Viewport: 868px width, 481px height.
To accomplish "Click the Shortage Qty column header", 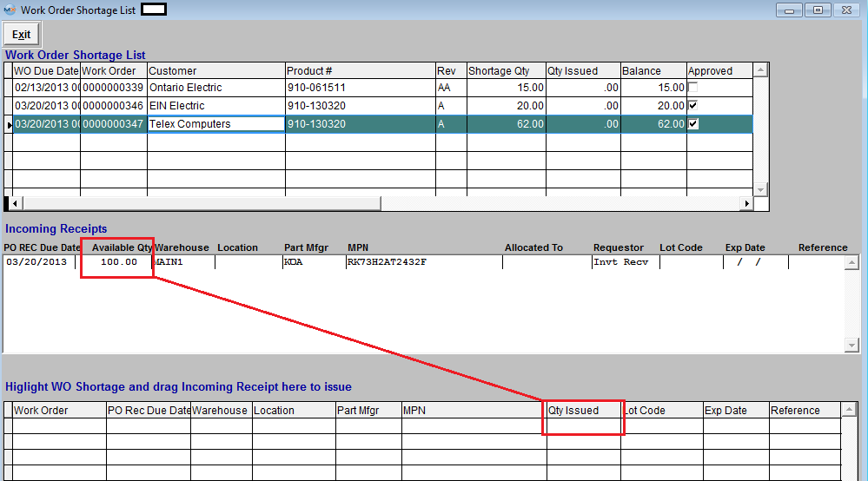I will pyautogui.click(x=506, y=71).
